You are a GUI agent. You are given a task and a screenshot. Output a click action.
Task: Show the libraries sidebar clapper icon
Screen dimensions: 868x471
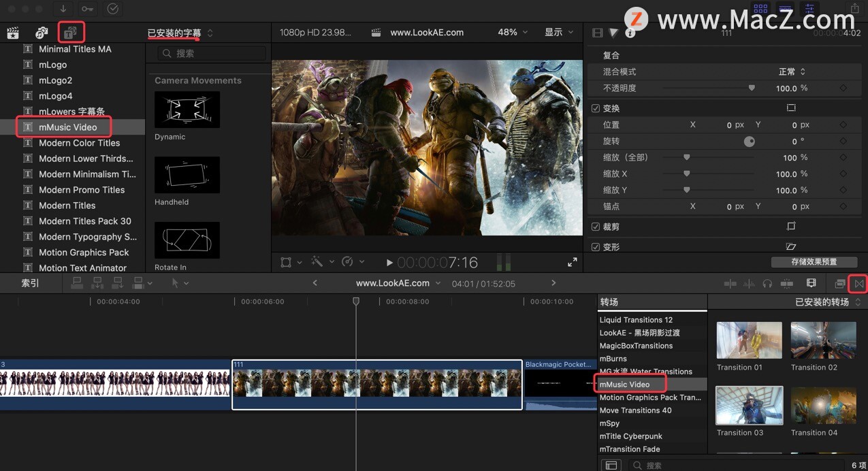[x=12, y=32]
